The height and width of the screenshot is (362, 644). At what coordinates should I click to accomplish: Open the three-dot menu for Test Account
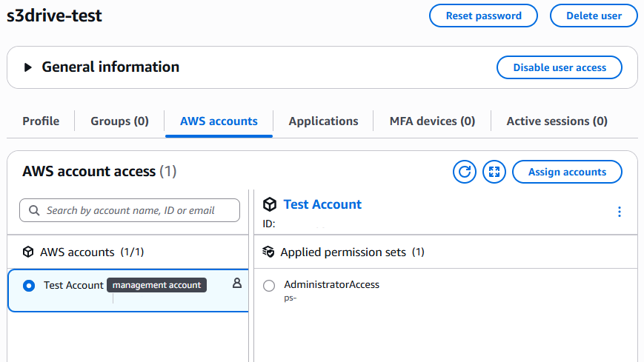tap(620, 212)
